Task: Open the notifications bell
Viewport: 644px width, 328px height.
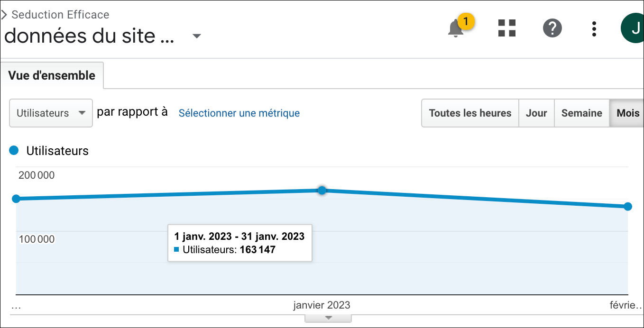Action: [455, 29]
